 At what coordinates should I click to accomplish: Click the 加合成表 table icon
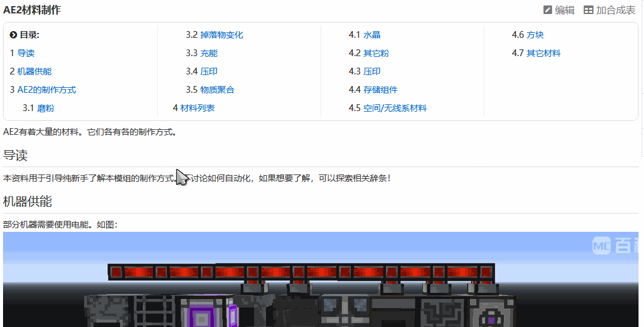[x=588, y=10]
